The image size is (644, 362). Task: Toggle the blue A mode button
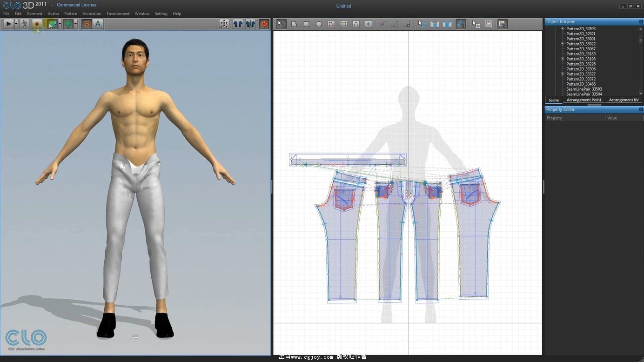tap(98, 24)
